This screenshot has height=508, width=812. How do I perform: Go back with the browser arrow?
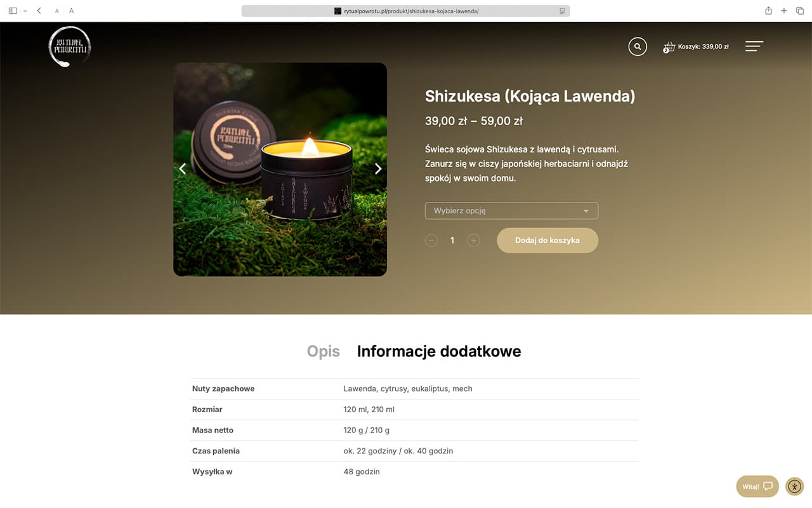point(39,11)
